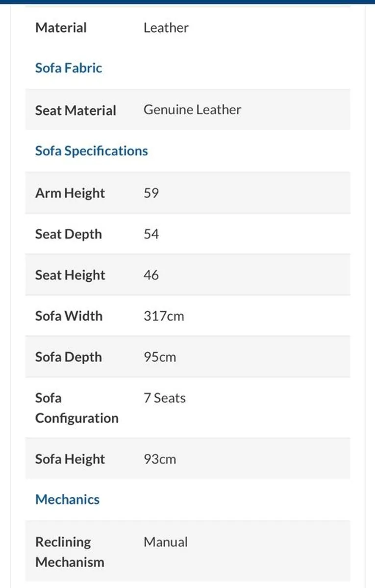Click the Sofa Configuration label
Viewport: 375px width, 588px height.
[x=77, y=408]
